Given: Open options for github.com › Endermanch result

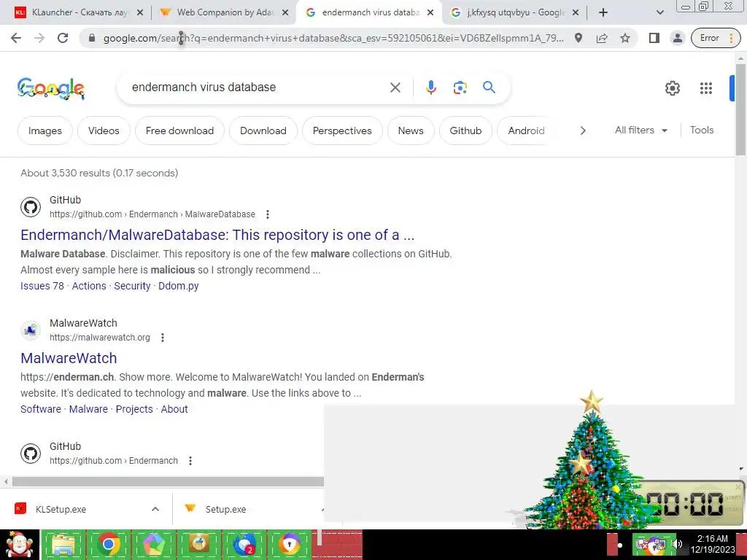Looking at the screenshot, I should coord(190,461).
